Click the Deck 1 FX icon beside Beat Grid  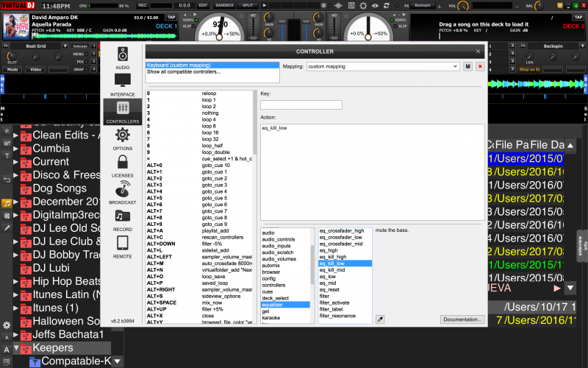point(5,46)
